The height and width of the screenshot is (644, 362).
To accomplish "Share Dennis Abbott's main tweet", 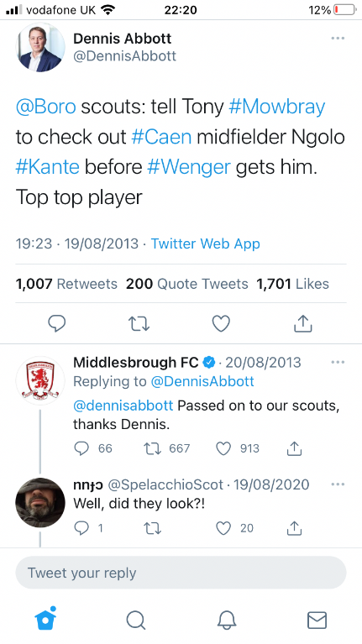I will [303, 323].
